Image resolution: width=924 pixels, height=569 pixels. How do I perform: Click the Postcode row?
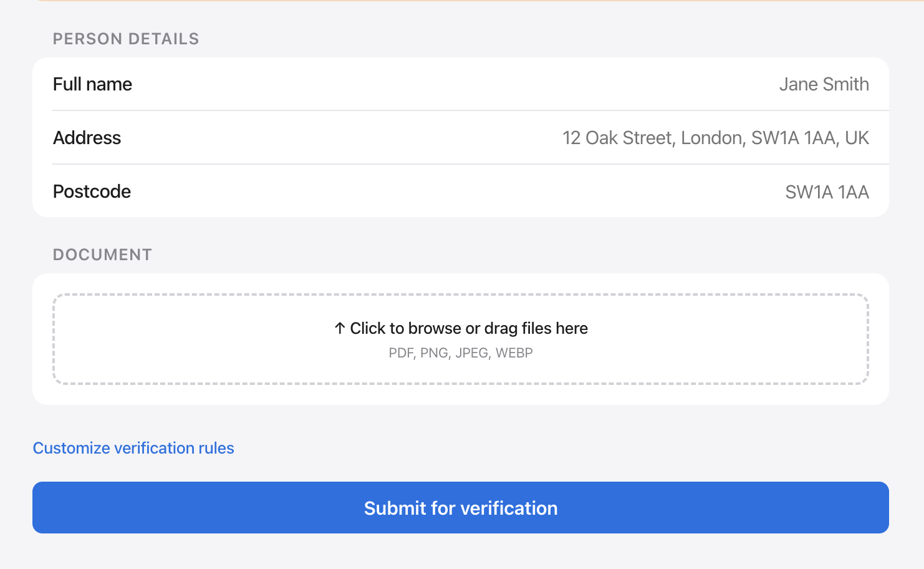(x=461, y=192)
